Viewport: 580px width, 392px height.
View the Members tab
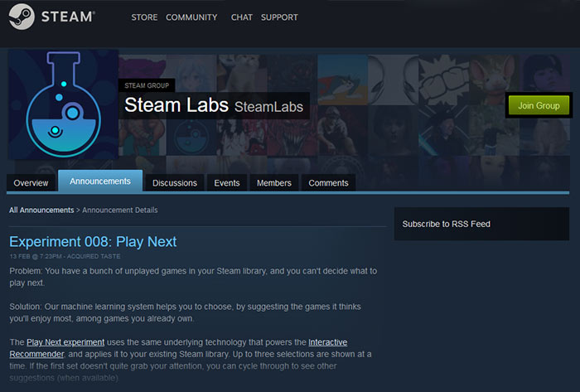274,183
